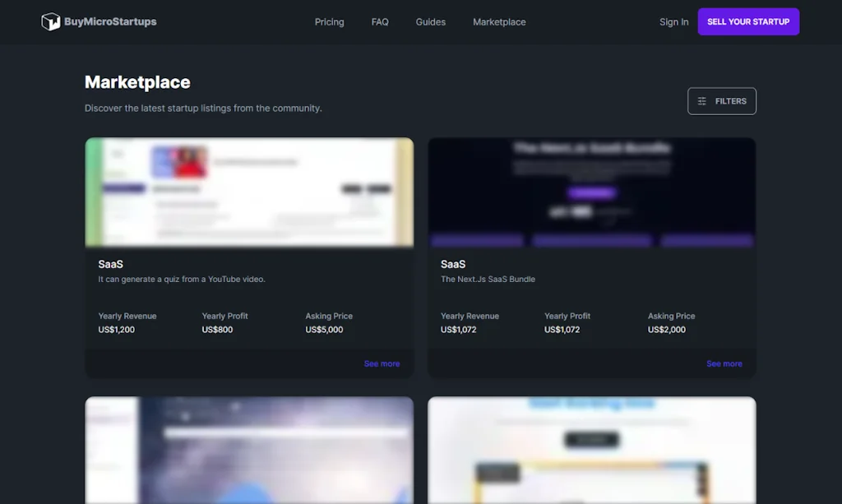Click the Next.Js SaaS Bundle description text

click(x=488, y=279)
